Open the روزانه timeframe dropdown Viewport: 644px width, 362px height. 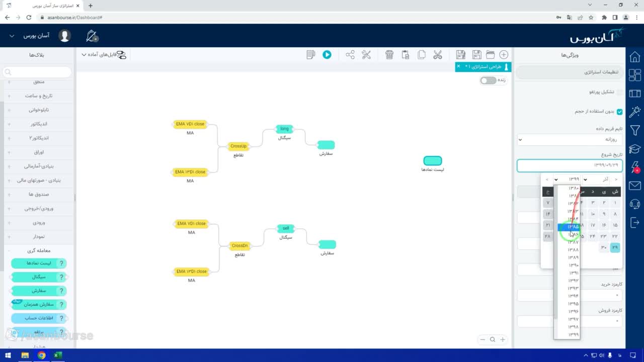tap(570, 140)
